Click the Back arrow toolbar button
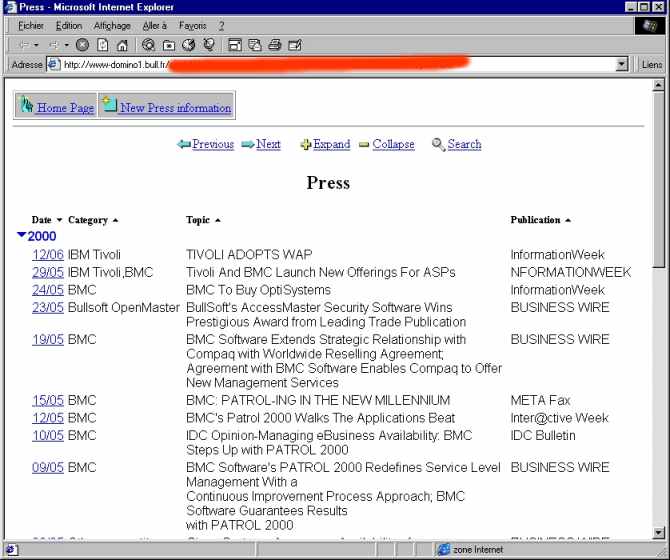The image size is (670, 560). point(24,45)
